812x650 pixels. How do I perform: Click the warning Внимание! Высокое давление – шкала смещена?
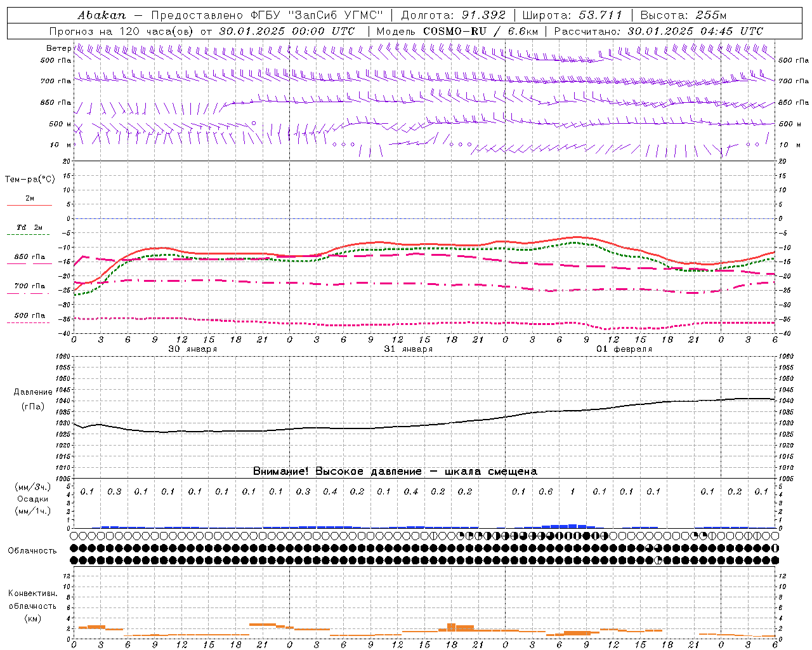pos(395,472)
